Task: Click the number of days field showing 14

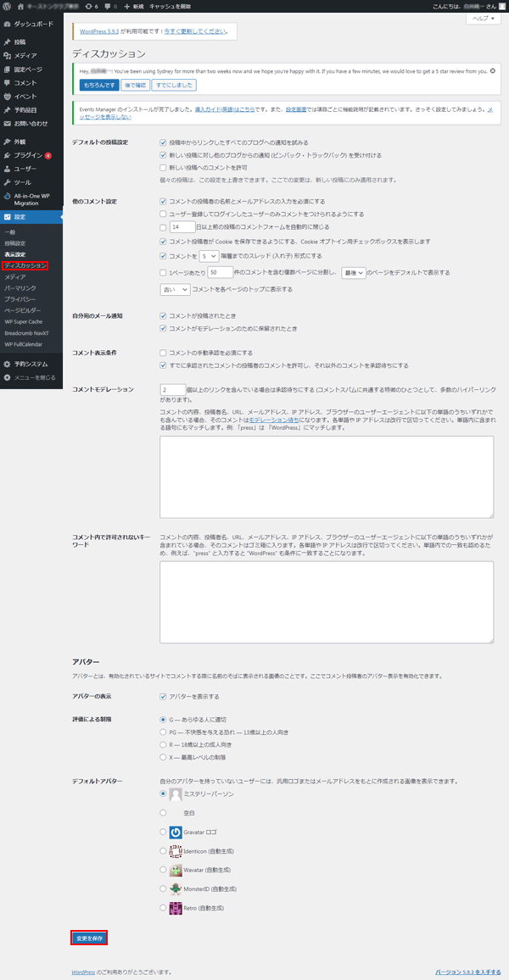Action: (182, 227)
